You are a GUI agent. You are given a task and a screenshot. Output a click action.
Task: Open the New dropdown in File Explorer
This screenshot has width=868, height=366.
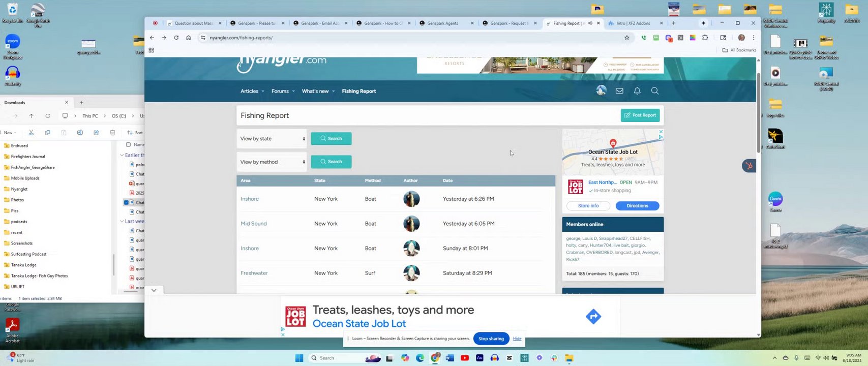pyautogui.click(x=10, y=133)
